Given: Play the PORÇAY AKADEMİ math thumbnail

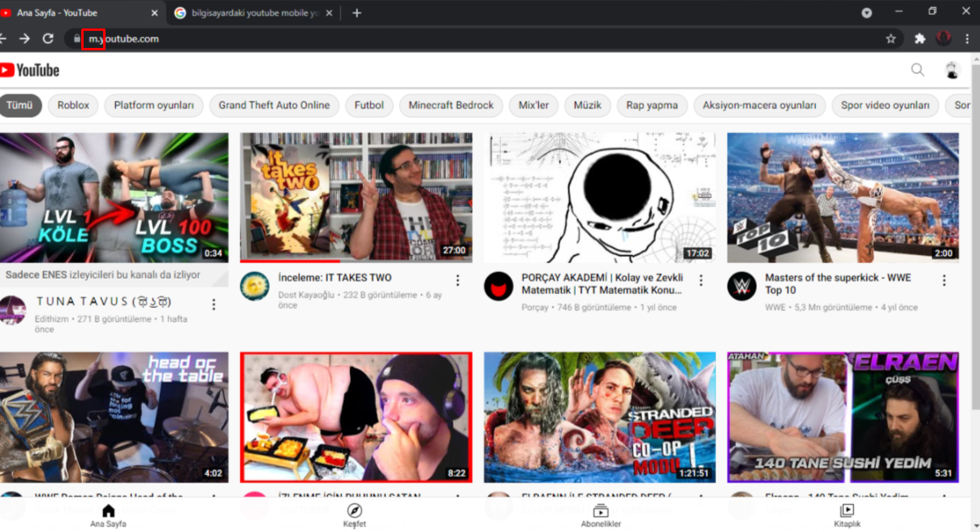Looking at the screenshot, I should point(599,197).
